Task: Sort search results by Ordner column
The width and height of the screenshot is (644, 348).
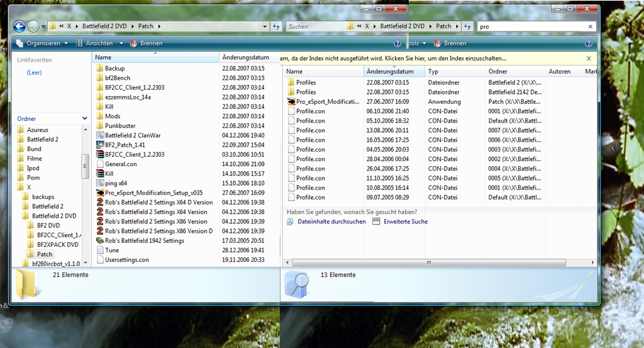Action: [x=515, y=72]
